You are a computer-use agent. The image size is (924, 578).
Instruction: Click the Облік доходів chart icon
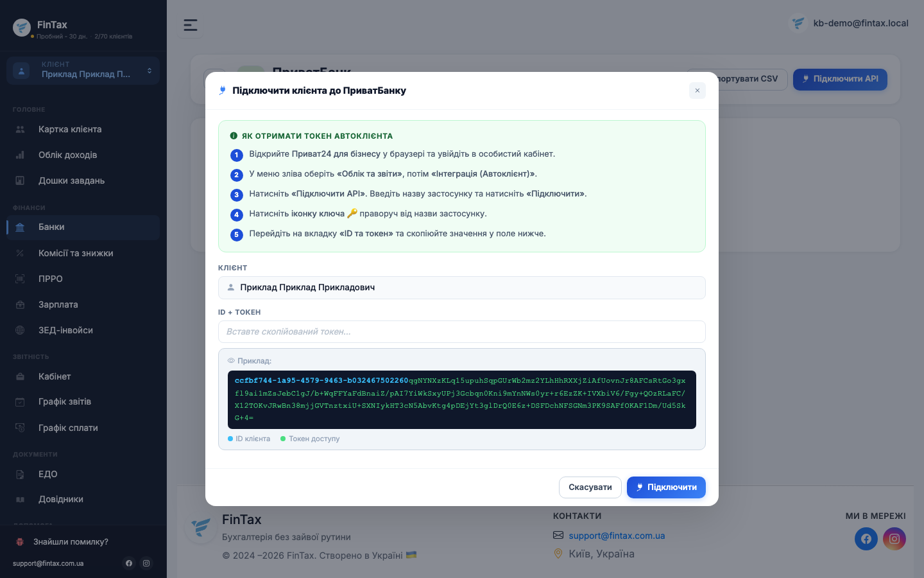coord(20,155)
